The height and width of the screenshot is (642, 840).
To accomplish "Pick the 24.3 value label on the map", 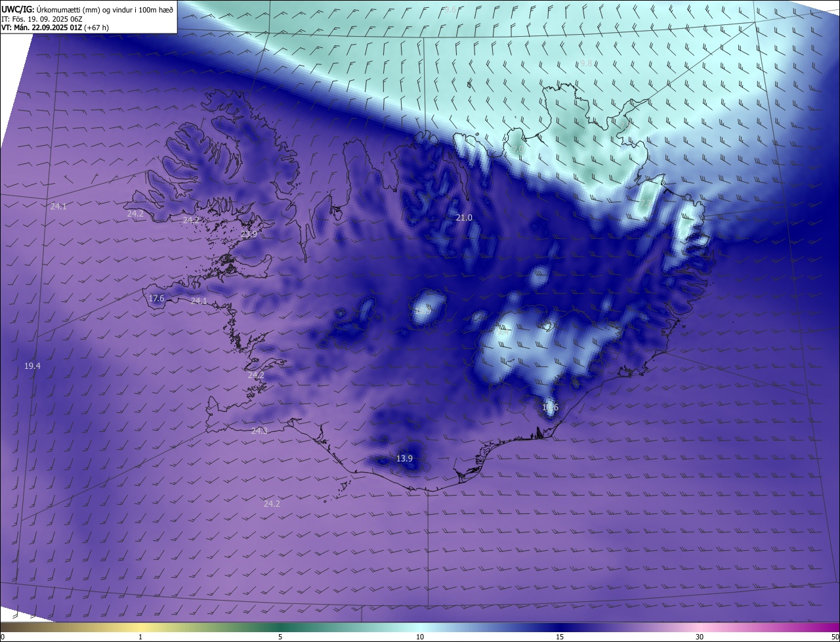I will [x=259, y=431].
